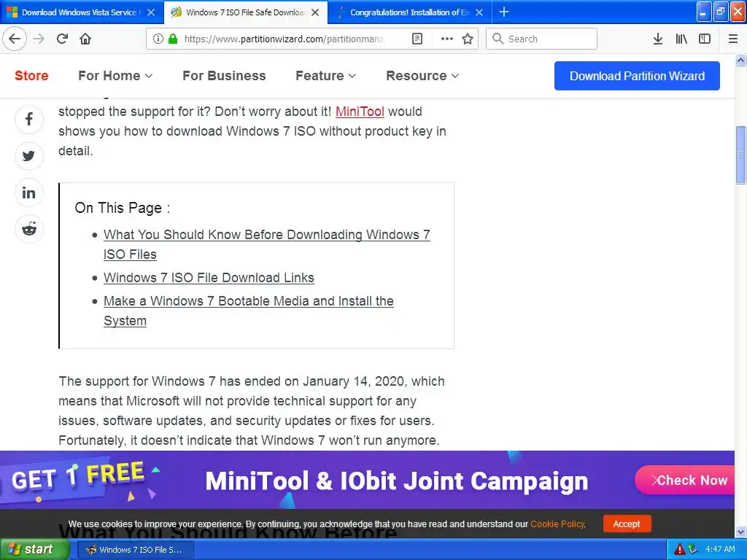Share the article on LinkedIn
The image size is (747, 560).
click(29, 192)
